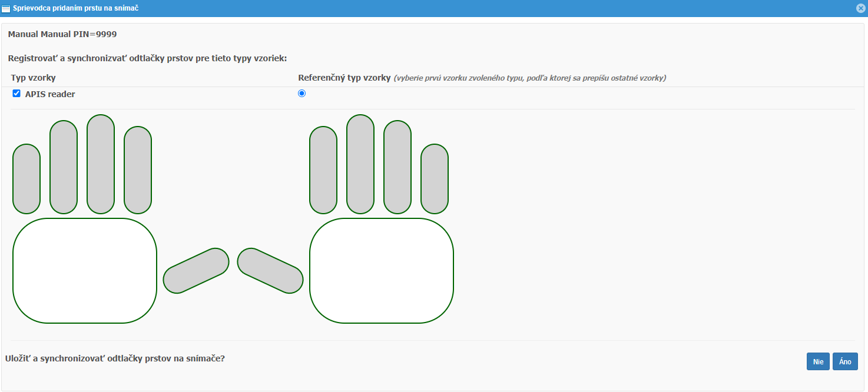This screenshot has width=868, height=392.
Task: Select the right hand index finger
Action: (323, 170)
